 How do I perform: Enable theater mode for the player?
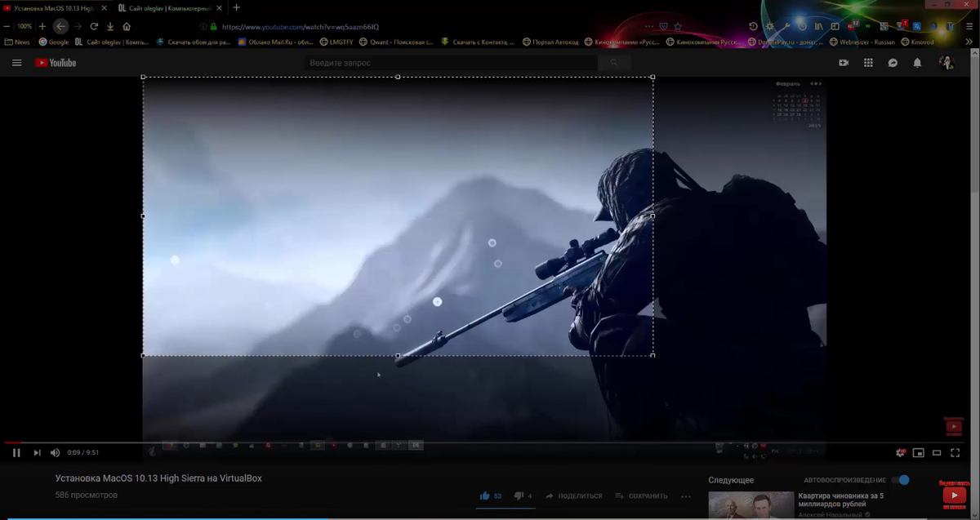937,452
